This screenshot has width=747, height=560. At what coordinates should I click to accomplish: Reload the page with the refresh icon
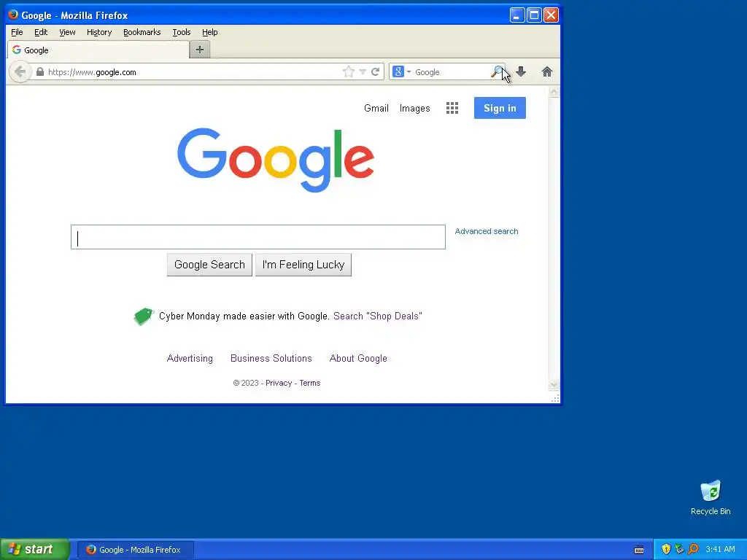point(376,72)
